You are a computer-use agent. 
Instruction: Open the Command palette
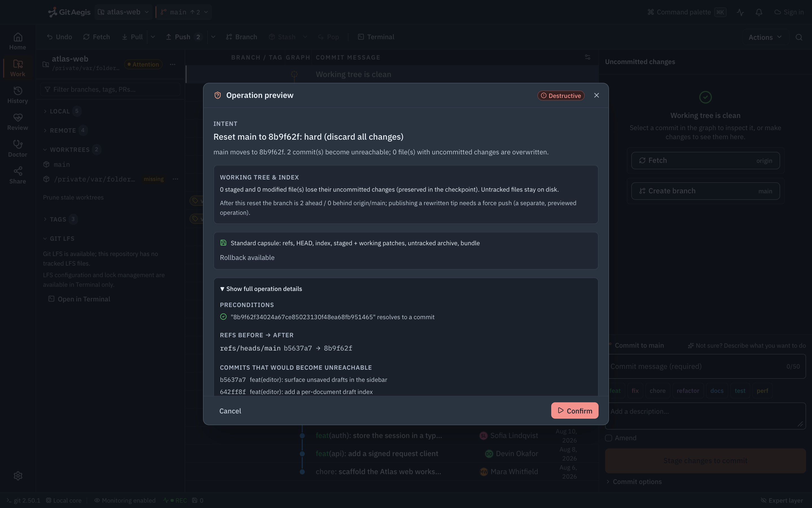click(x=687, y=12)
